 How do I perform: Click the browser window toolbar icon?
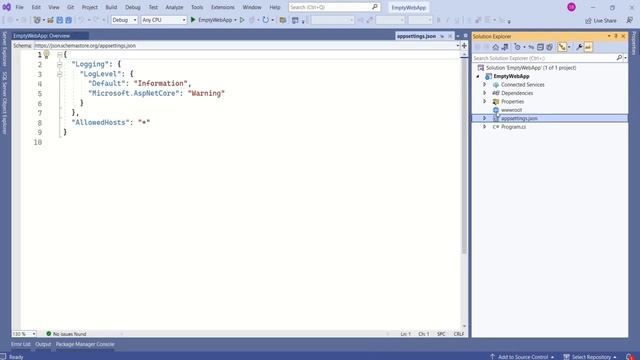295,20
